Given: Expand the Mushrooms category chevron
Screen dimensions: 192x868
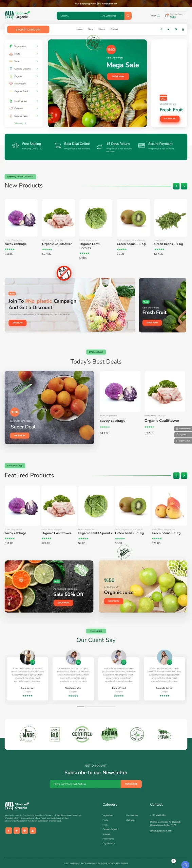Looking at the screenshot, I should pyautogui.click(x=37, y=84).
